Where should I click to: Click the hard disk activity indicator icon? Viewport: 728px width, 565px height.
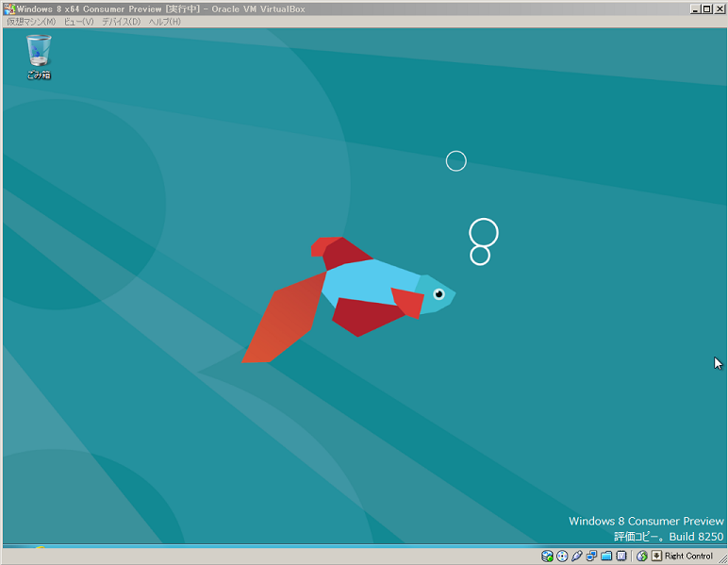548,556
